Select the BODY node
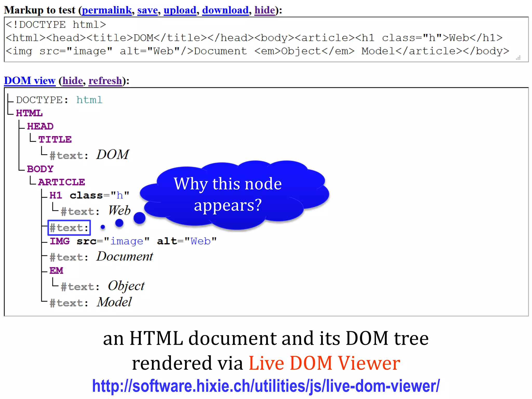532x399 pixels. click(x=40, y=169)
